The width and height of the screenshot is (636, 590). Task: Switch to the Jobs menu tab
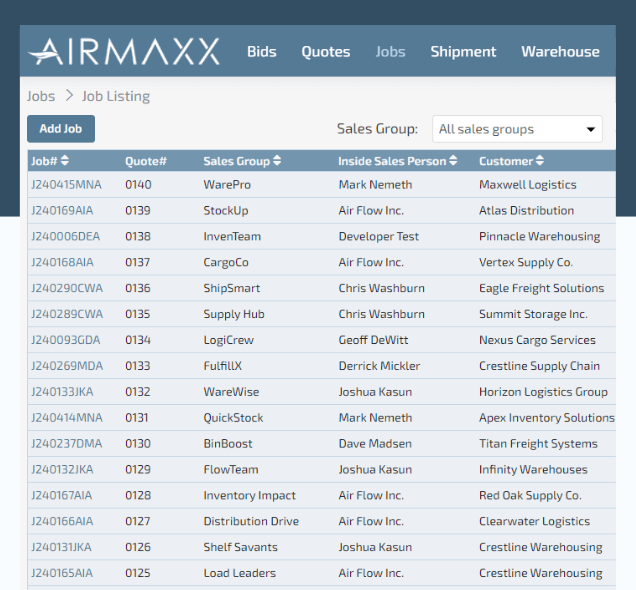tap(390, 52)
